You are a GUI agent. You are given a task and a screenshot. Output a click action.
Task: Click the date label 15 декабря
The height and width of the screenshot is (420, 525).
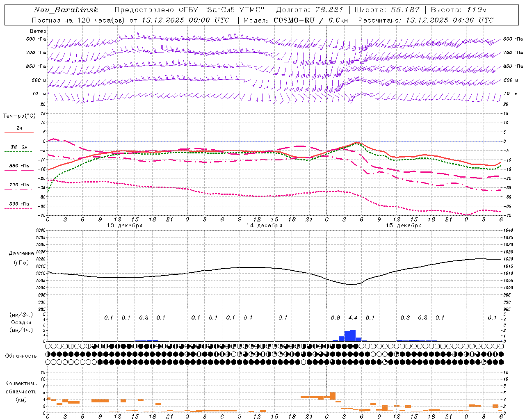coord(404,226)
